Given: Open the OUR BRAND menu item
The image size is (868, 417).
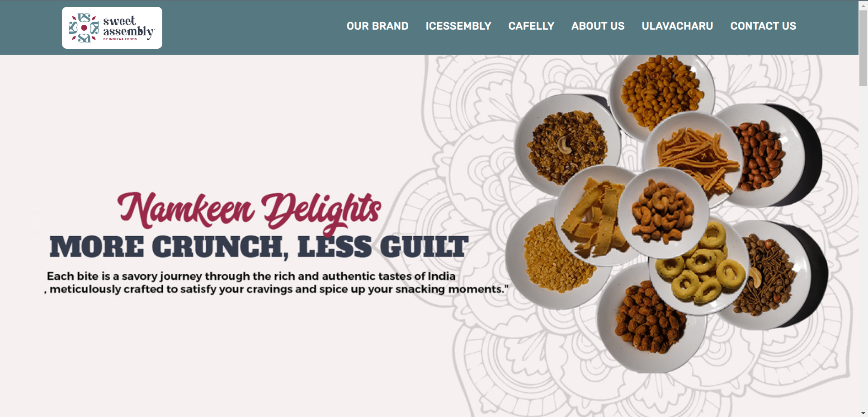Looking at the screenshot, I should coord(377,26).
